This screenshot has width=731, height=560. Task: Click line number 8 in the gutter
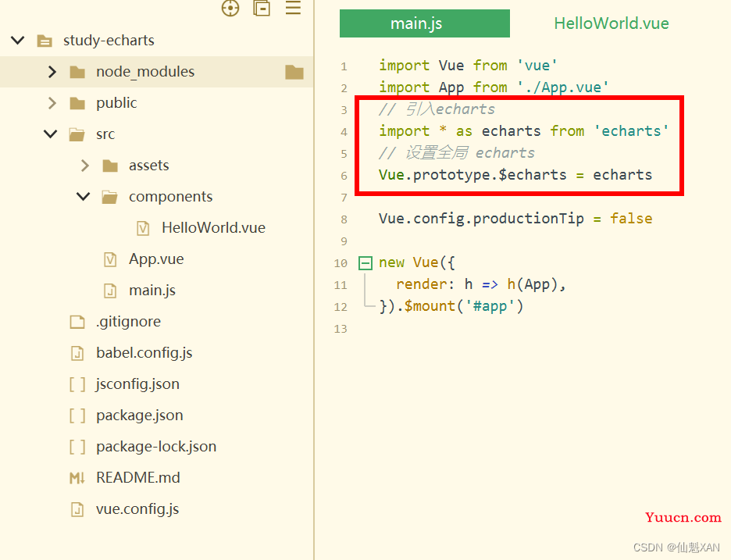344,219
